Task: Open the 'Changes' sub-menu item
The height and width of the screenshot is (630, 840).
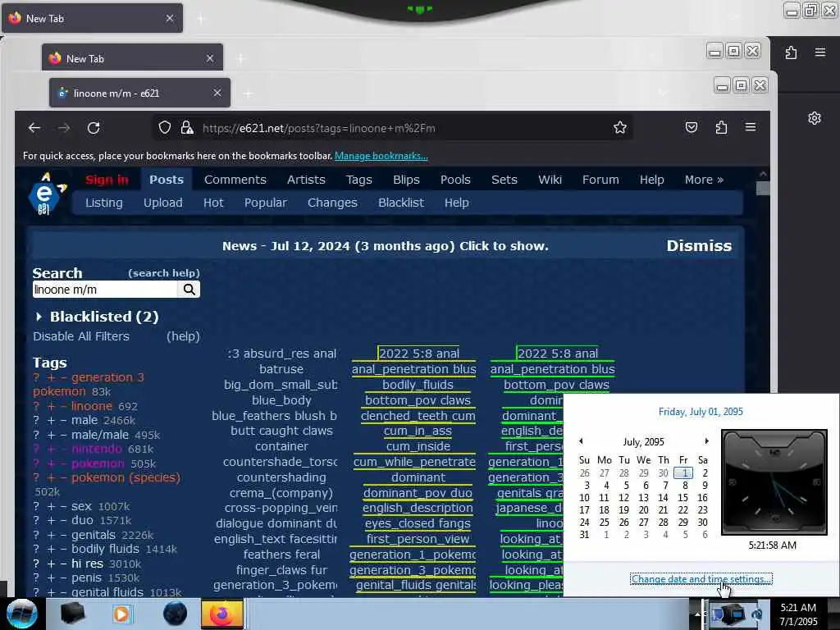Action: pyautogui.click(x=332, y=203)
